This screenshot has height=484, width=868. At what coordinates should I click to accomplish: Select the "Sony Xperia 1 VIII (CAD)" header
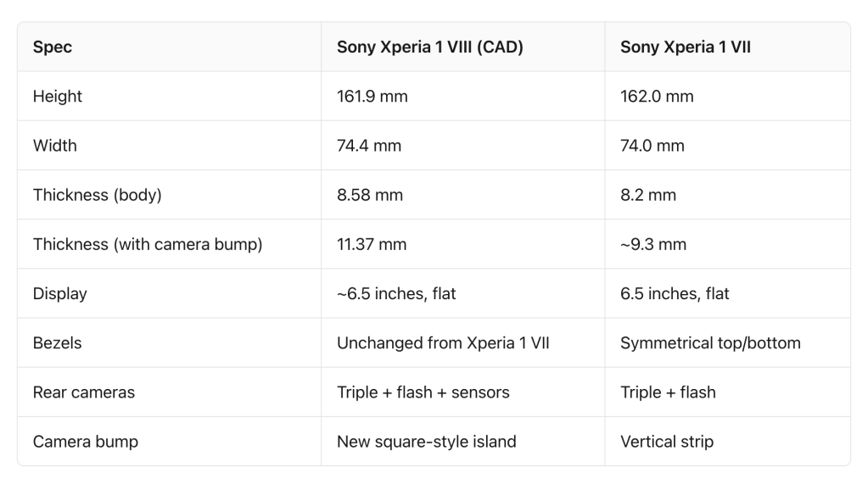coord(429,47)
